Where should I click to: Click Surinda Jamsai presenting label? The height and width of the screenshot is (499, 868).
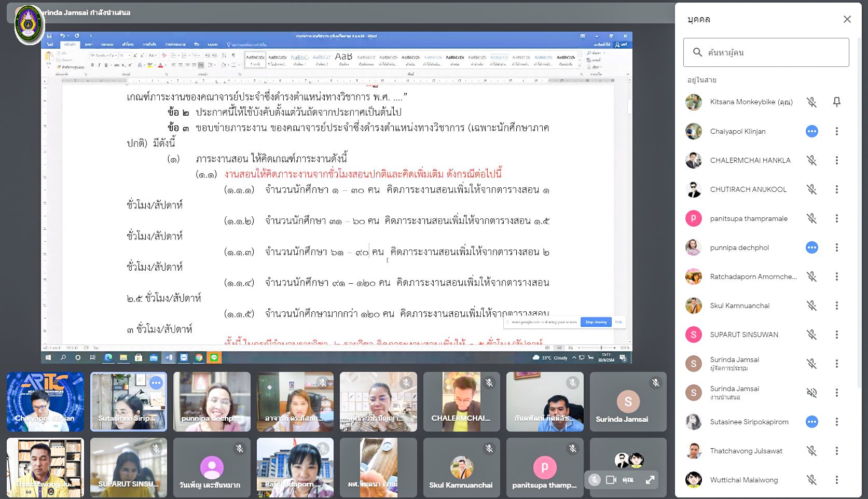coord(86,12)
